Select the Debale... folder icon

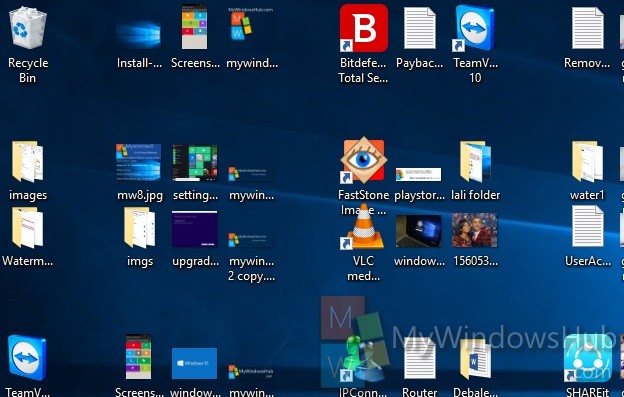[475, 359]
